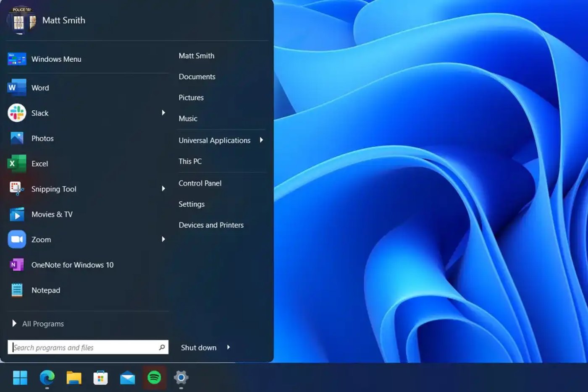Open Control Panel from the Start menu
Screen dimensions: 588x392
200,183
